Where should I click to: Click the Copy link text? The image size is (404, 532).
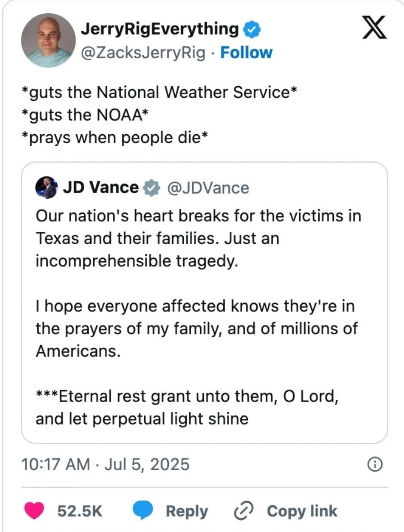pos(302,511)
